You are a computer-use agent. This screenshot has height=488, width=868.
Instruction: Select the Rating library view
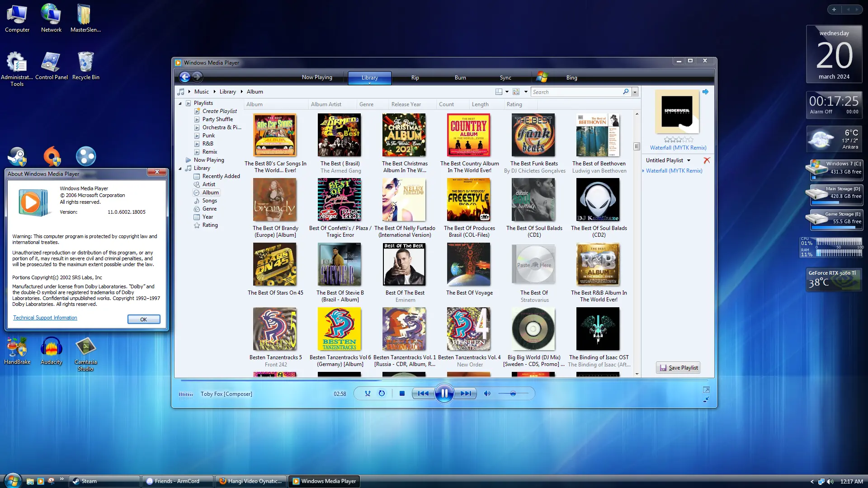[x=210, y=225]
